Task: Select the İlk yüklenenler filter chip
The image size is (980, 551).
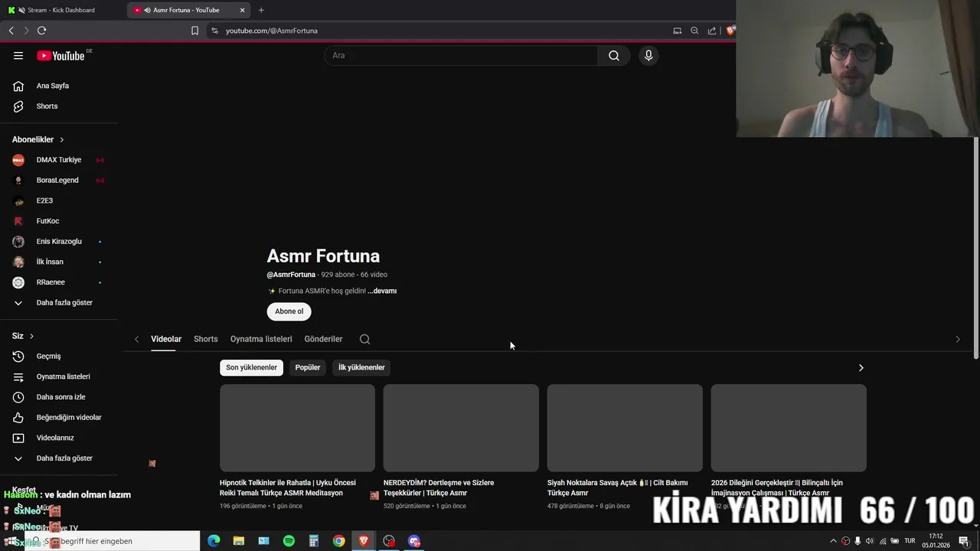Action: [x=361, y=367]
